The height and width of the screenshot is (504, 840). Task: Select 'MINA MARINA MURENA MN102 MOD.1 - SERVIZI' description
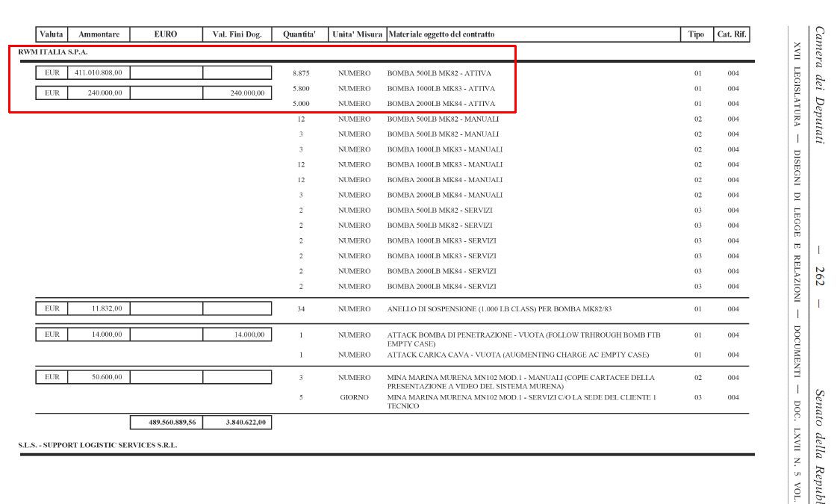click(x=522, y=402)
